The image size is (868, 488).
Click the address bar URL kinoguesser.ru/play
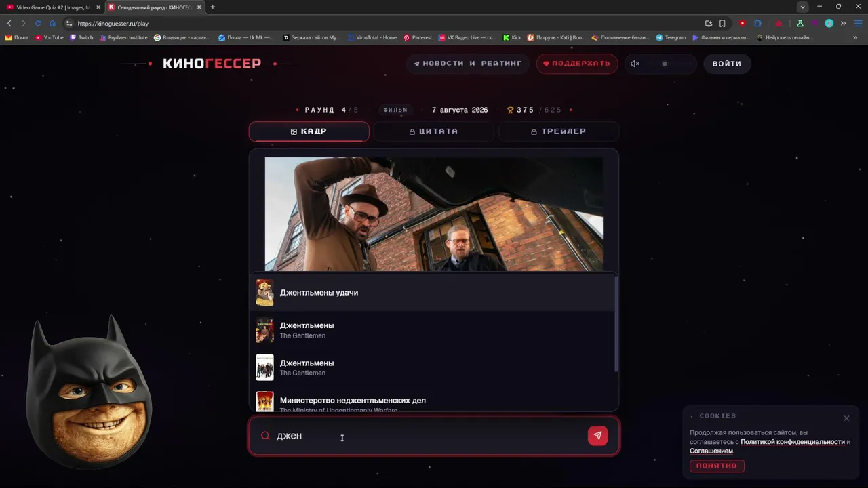(113, 24)
